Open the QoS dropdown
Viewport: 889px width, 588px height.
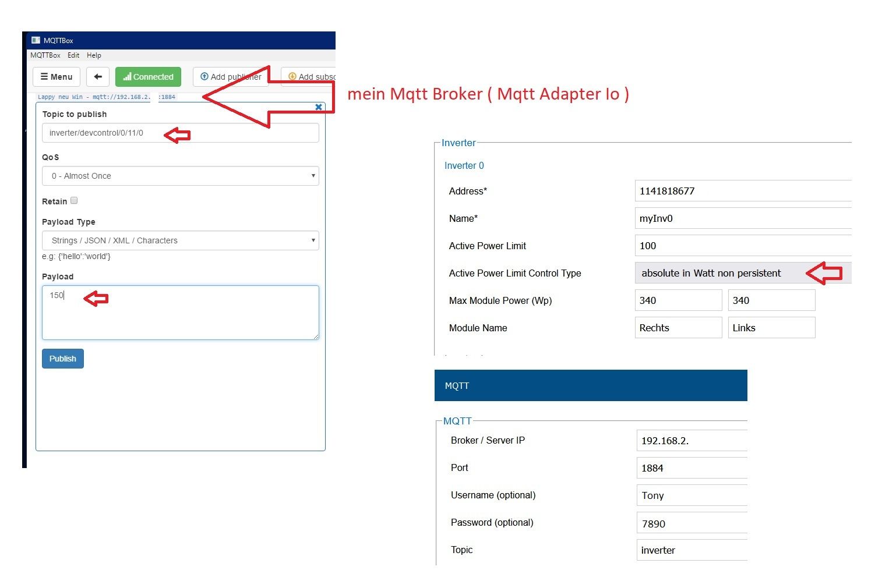[x=181, y=176]
